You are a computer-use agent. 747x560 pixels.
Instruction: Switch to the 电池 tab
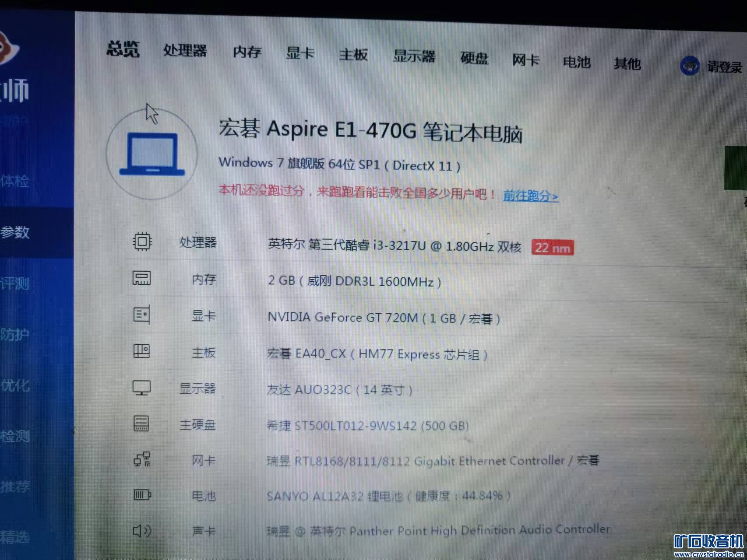click(577, 62)
